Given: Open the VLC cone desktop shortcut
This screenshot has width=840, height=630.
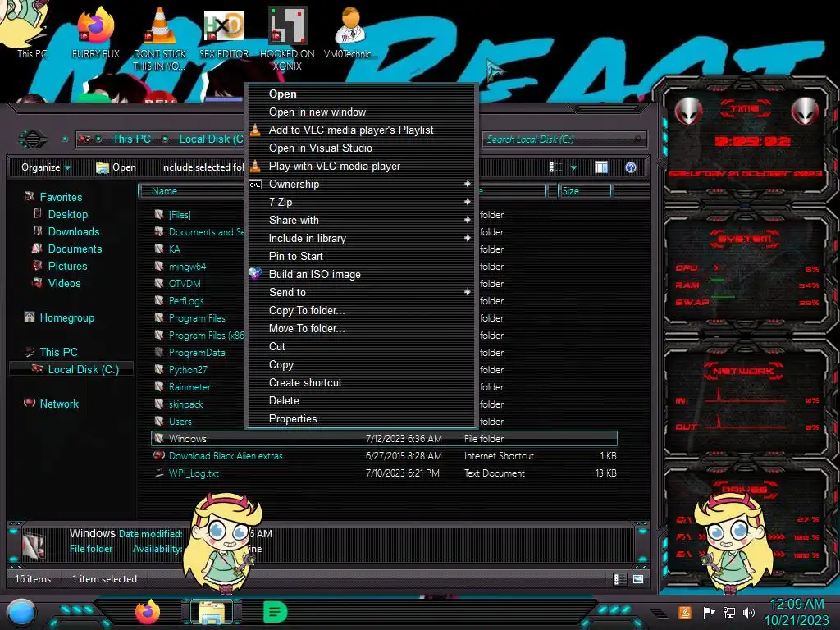Looking at the screenshot, I should click(x=160, y=39).
